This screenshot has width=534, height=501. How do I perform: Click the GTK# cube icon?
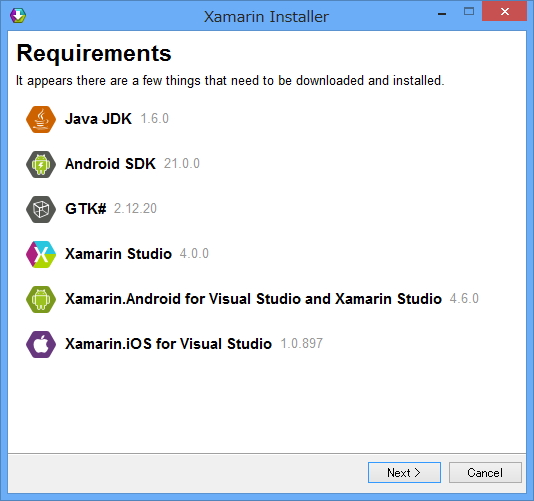coord(41,209)
